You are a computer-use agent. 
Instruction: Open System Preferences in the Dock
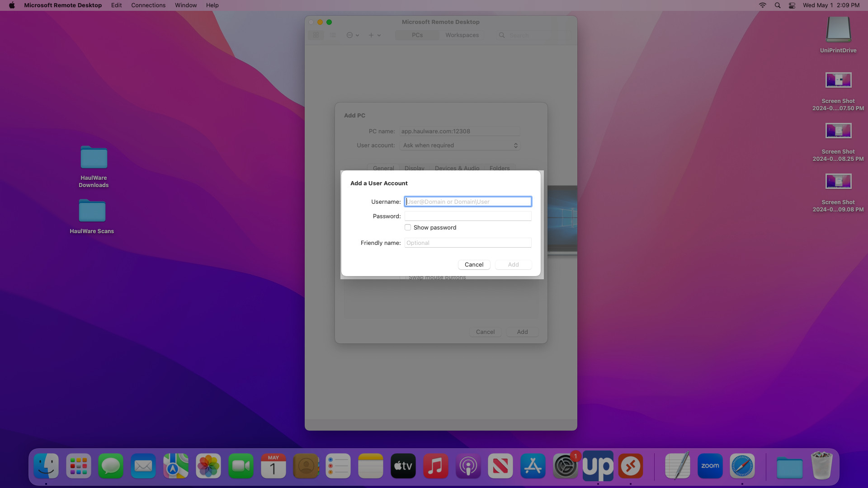coord(565,466)
